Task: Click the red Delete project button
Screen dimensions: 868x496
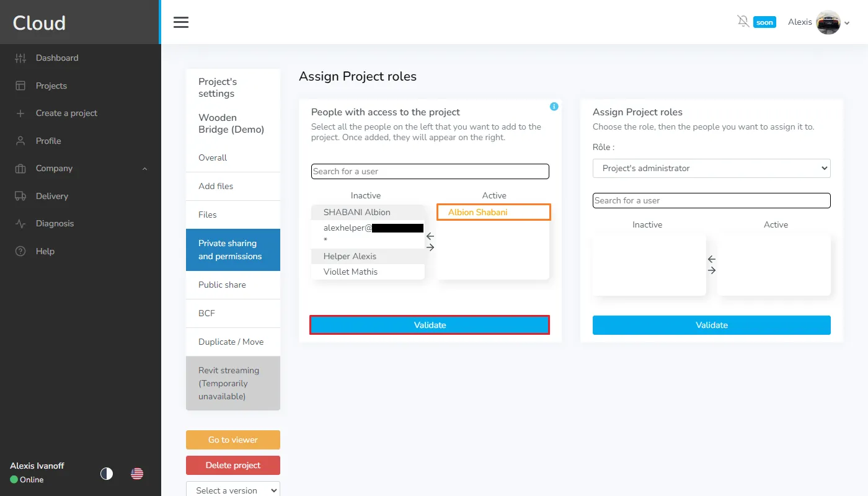Action: [232, 465]
